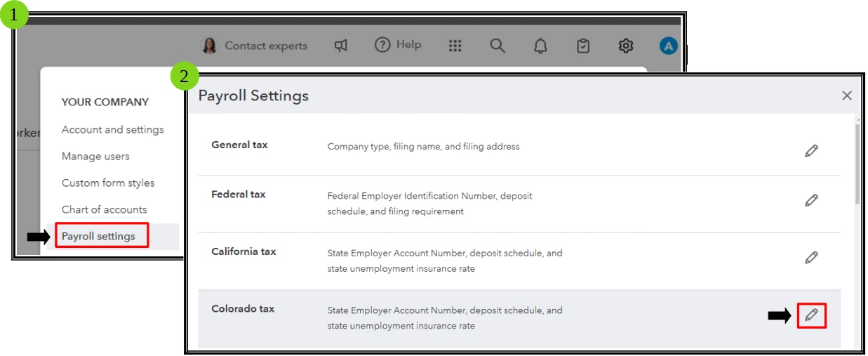Click the Contact experts link
Screen dimensions: 868x356
coord(266,46)
